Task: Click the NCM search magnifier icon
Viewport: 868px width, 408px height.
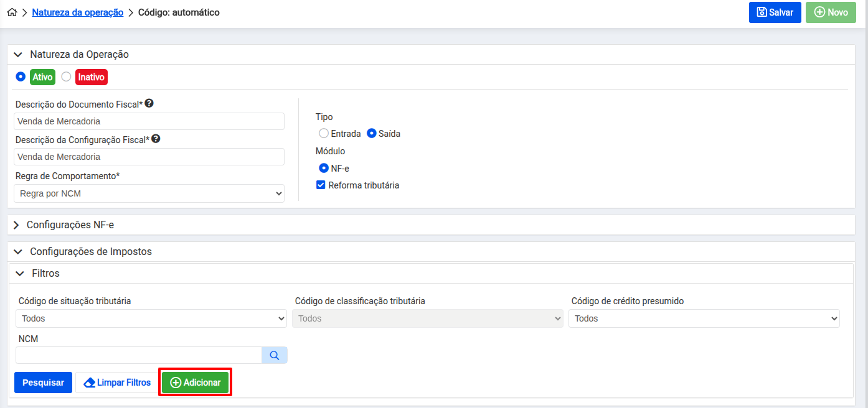Action: [275, 355]
